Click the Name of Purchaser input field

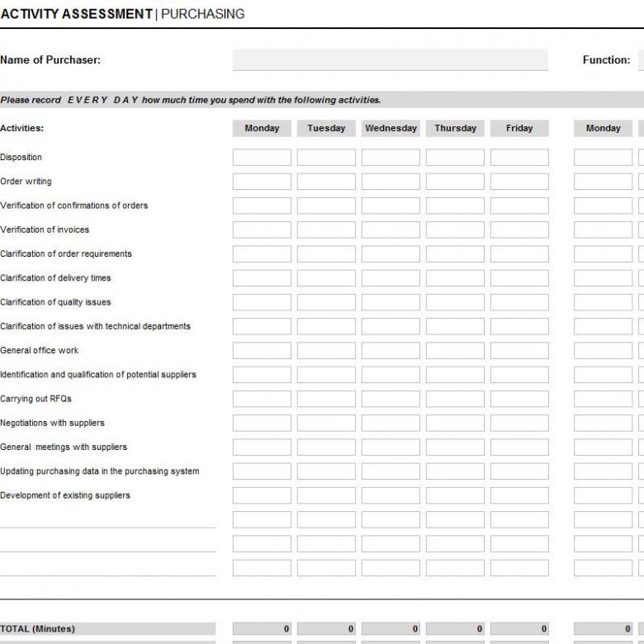pos(390,60)
